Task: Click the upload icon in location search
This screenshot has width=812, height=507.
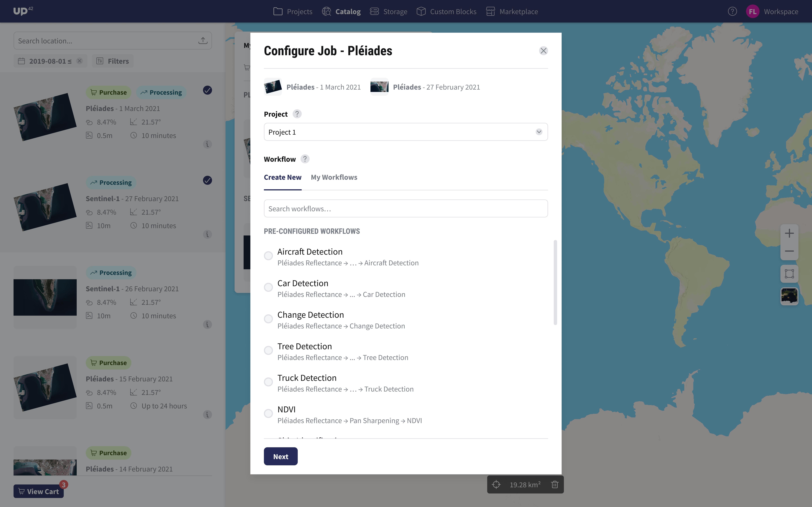Action: coord(203,40)
